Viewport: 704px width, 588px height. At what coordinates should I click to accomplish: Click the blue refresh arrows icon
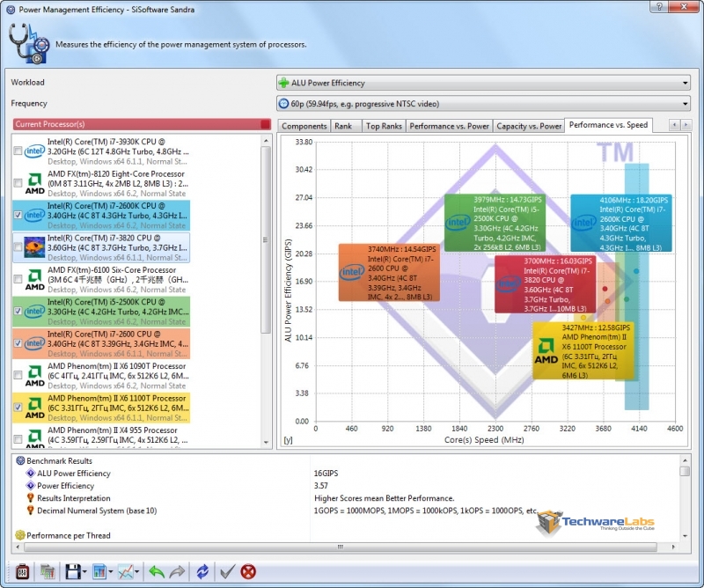[x=202, y=571]
